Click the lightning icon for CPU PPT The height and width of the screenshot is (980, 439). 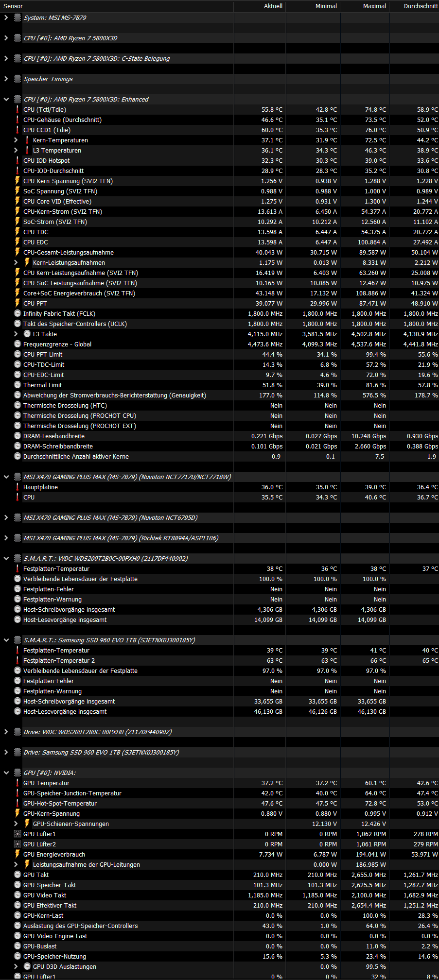[x=18, y=303]
